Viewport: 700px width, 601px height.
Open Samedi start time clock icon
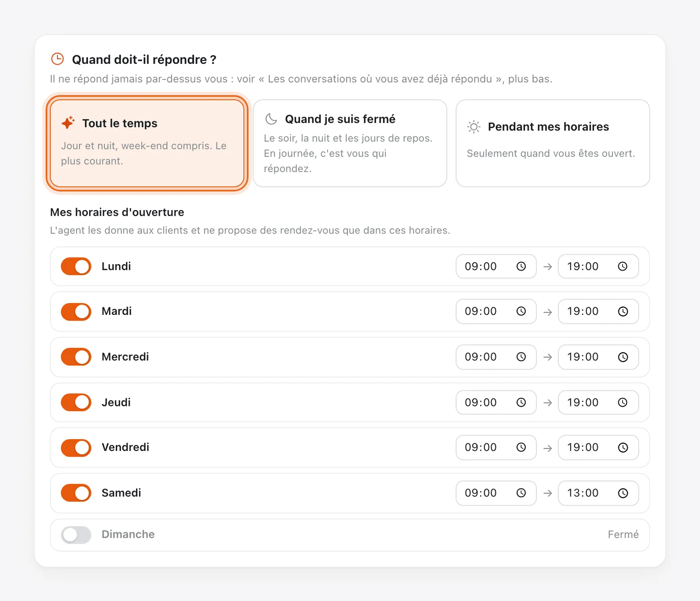click(x=521, y=493)
